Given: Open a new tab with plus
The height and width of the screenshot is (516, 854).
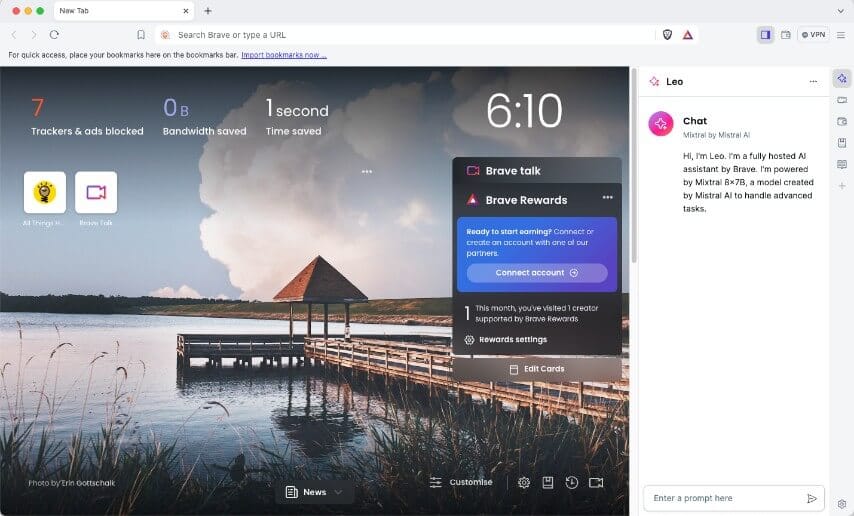Looking at the screenshot, I should coord(208,11).
